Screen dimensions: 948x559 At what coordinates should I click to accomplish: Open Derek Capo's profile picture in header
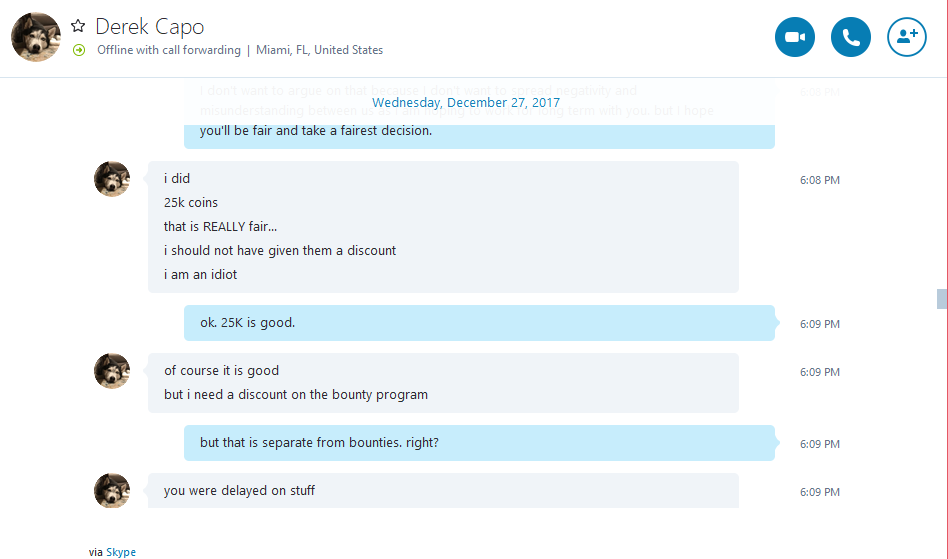(36, 37)
